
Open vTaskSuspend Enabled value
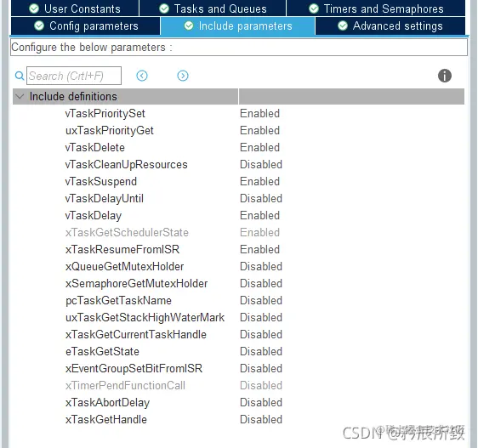[x=259, y=181]
